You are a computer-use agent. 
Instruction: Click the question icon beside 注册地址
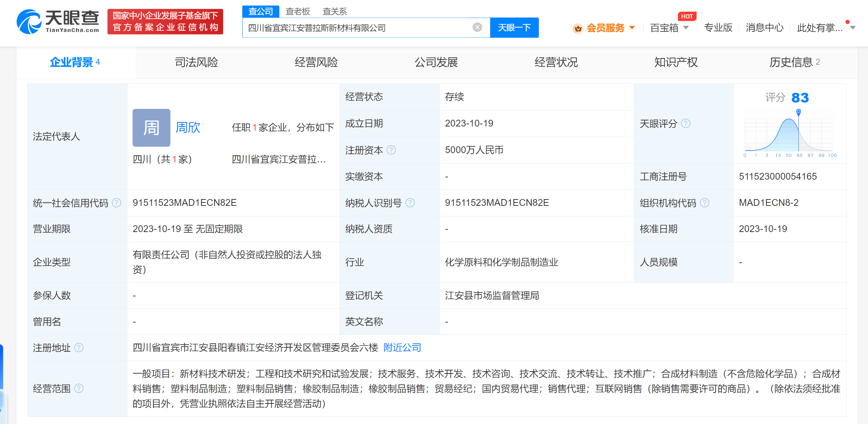[x=79, y=348]
